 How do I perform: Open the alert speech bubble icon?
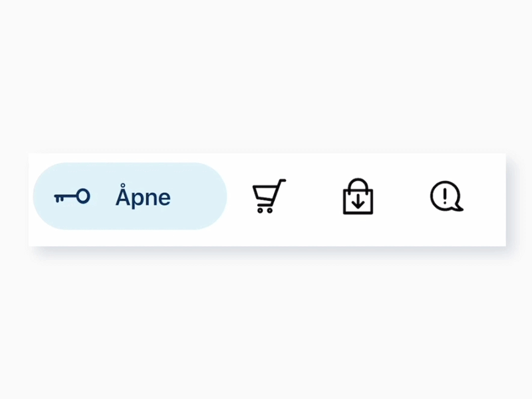click(446, 197)
